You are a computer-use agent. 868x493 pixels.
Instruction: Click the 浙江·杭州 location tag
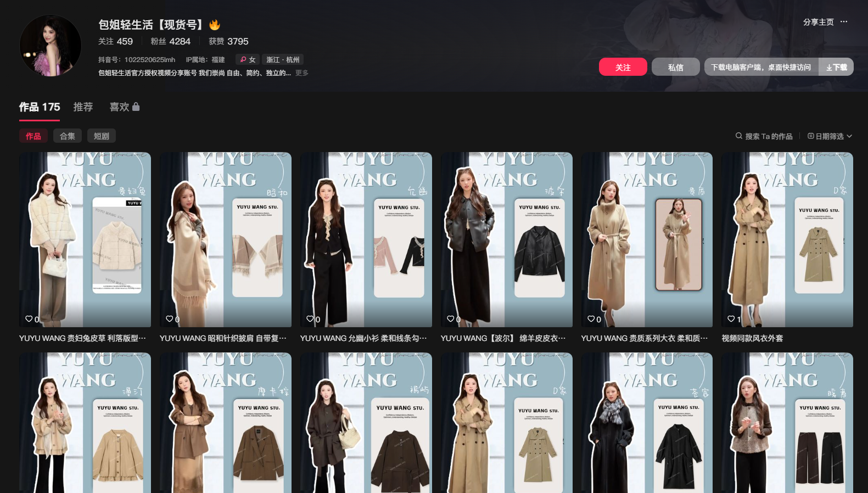pyautogui.click(x=283, y=60)
